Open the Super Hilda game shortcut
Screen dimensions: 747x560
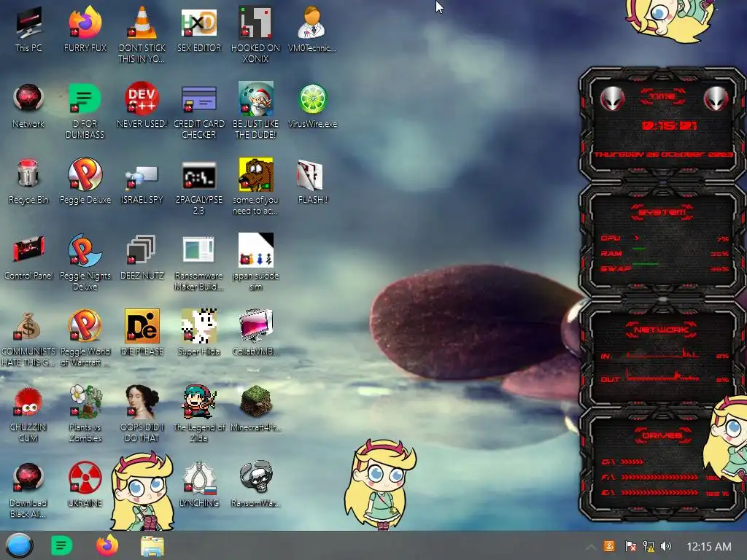tap(199, 332)
